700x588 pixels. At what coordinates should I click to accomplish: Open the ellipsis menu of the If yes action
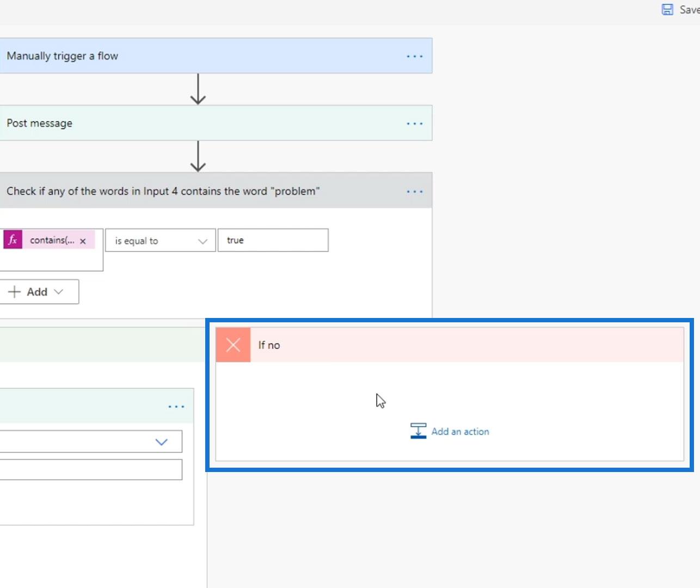(176, 407)
